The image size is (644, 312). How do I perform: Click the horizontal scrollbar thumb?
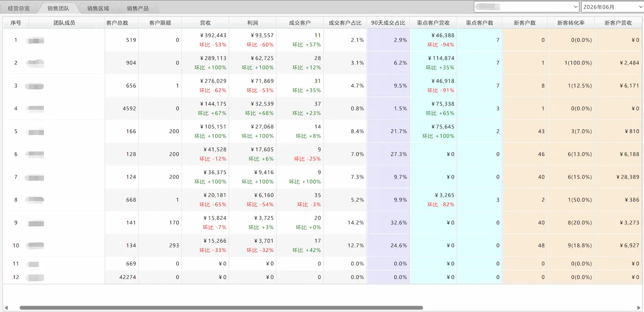pyautogui.click(x=221, y=308)
